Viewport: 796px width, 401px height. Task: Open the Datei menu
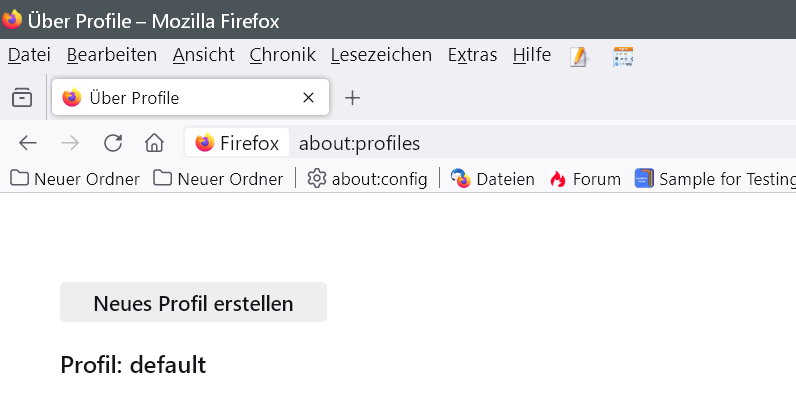29,55
